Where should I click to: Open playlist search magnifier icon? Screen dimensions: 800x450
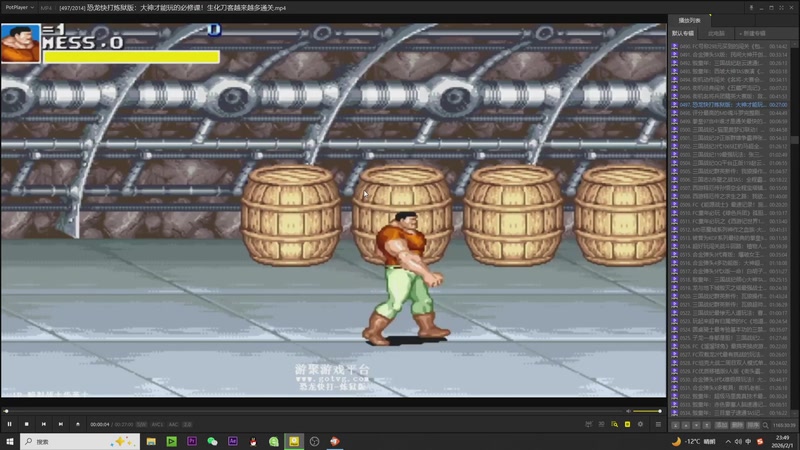(x=765, y=425)
